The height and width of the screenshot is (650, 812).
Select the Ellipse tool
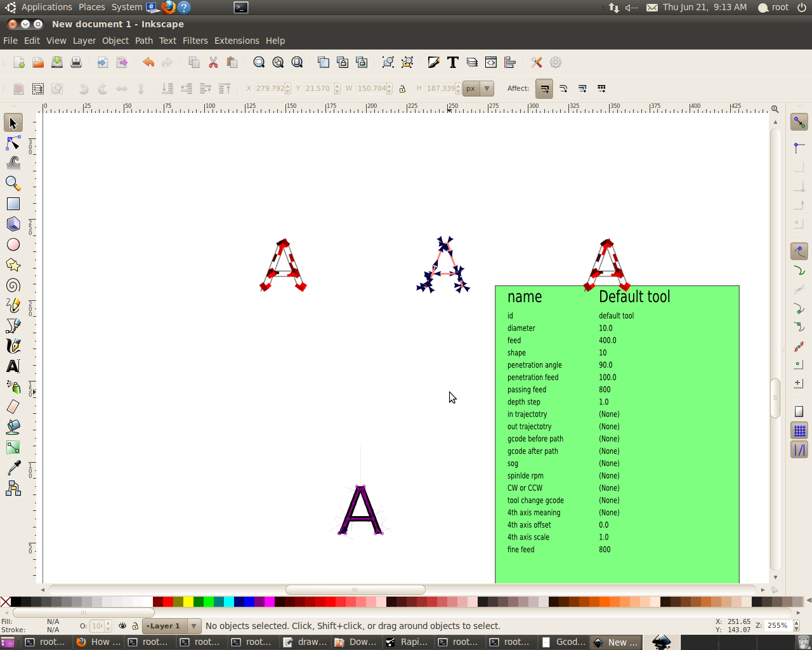(13, 244)
